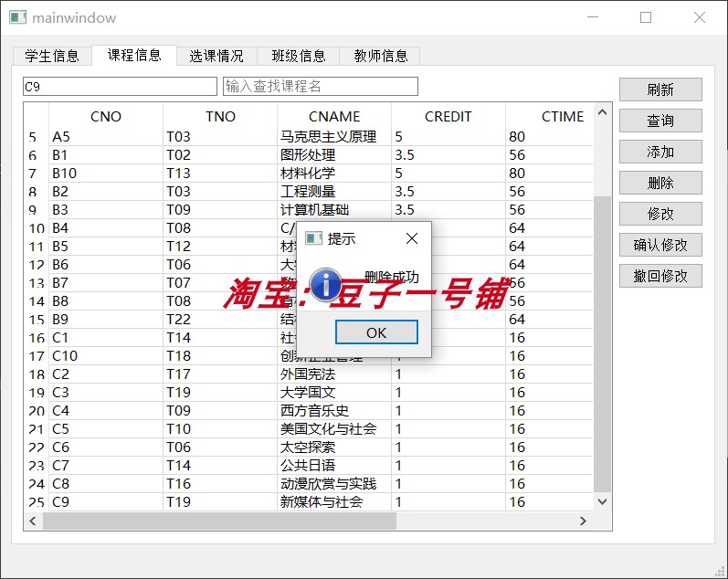
Task: Select row header 25
Action: pyautogui.click(x=37, y=502)
